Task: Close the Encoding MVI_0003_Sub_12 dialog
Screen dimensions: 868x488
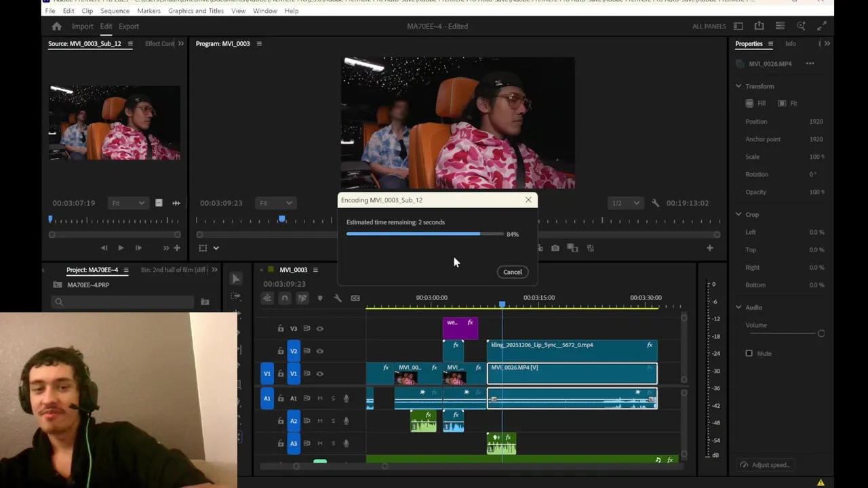Action: pyautogui.click(x=528, y=200)
